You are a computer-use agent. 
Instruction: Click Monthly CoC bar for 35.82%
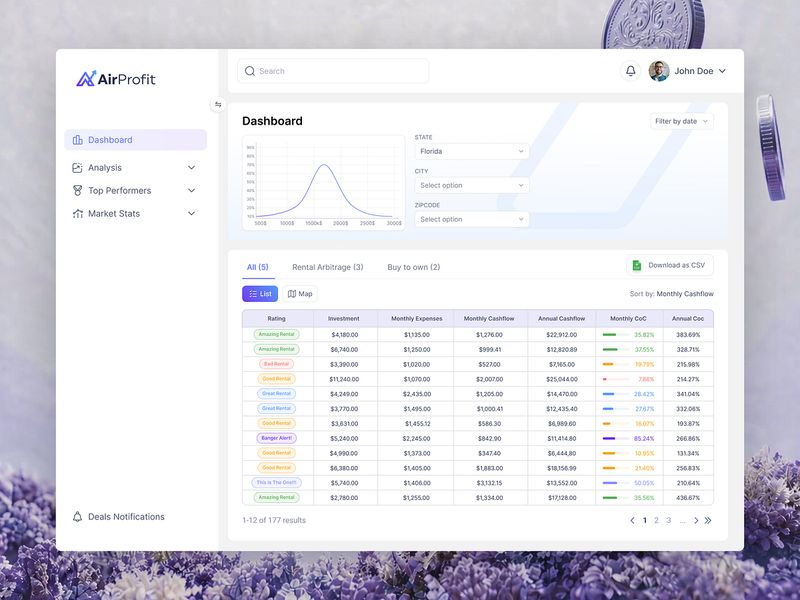click(614, 335)
